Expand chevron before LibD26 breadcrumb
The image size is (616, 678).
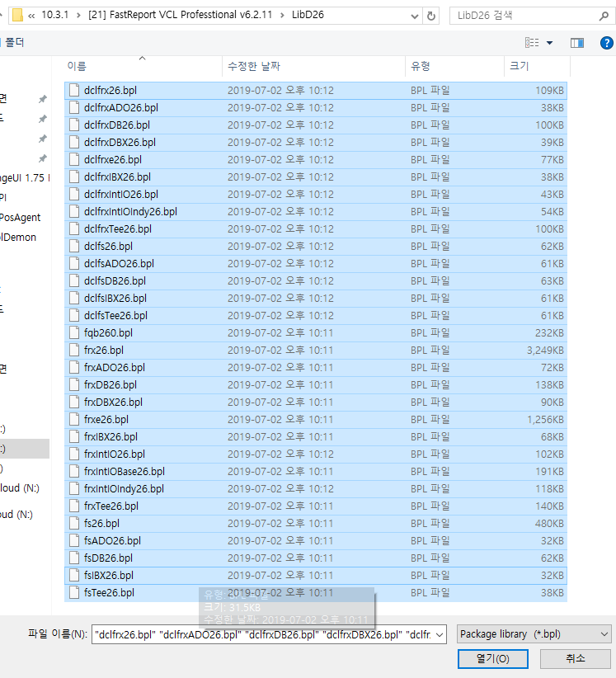tap(282, 16)
